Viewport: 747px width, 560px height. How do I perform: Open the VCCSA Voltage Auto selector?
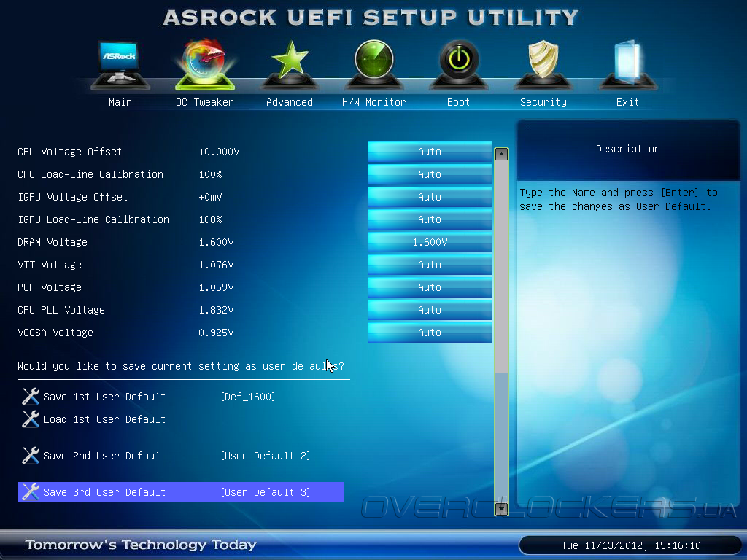tap(429, 332)
